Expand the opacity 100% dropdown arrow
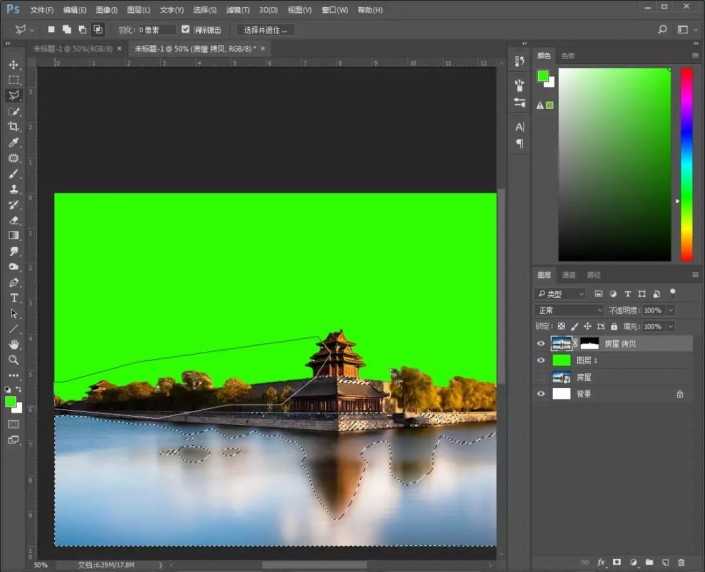The image size is (705, 572). [x=671, y=310]
